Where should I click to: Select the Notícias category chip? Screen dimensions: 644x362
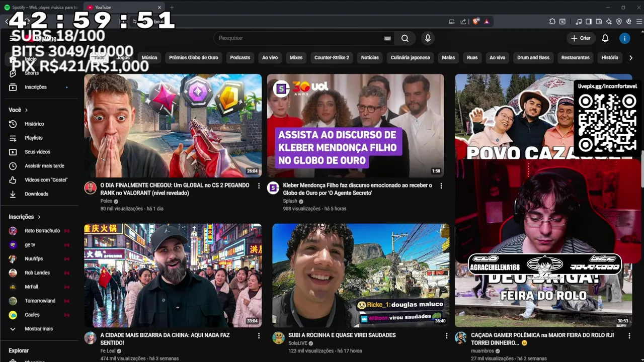(370, 58)
